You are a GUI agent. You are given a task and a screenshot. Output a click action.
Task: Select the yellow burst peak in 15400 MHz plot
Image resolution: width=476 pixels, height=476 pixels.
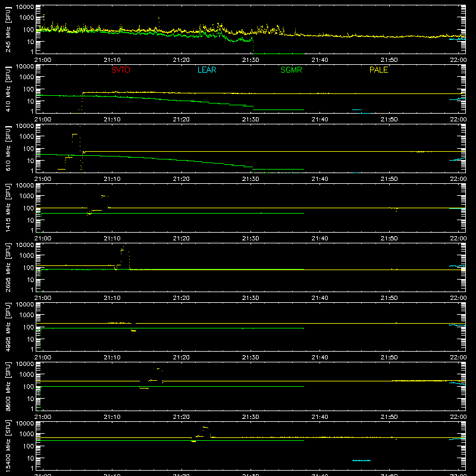click(x=205, y=427)
